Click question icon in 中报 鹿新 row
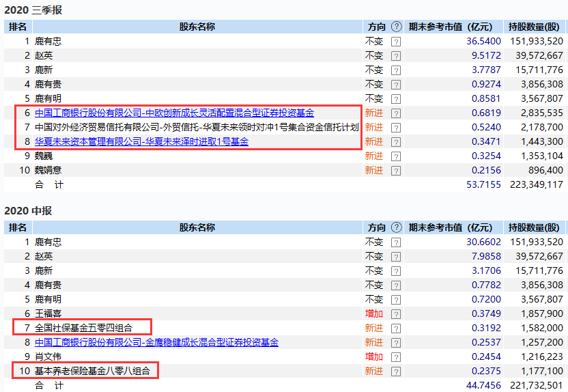 pyautogui.click(x=396, y=271)
